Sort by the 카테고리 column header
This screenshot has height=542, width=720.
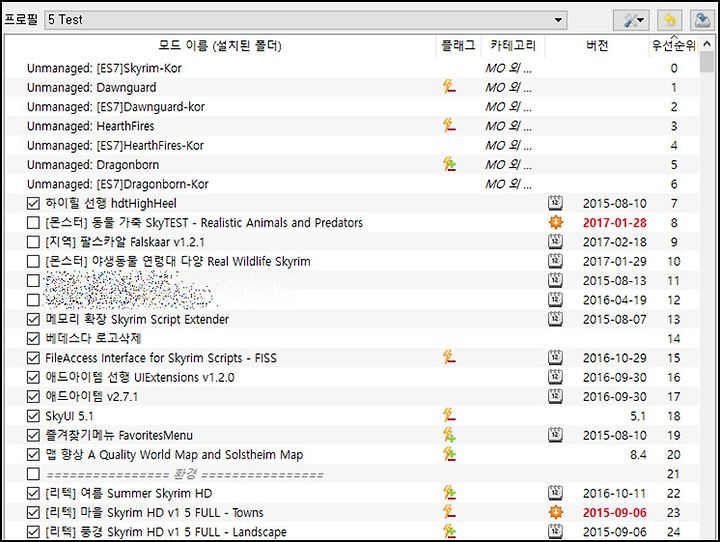(x=513, y=45)
